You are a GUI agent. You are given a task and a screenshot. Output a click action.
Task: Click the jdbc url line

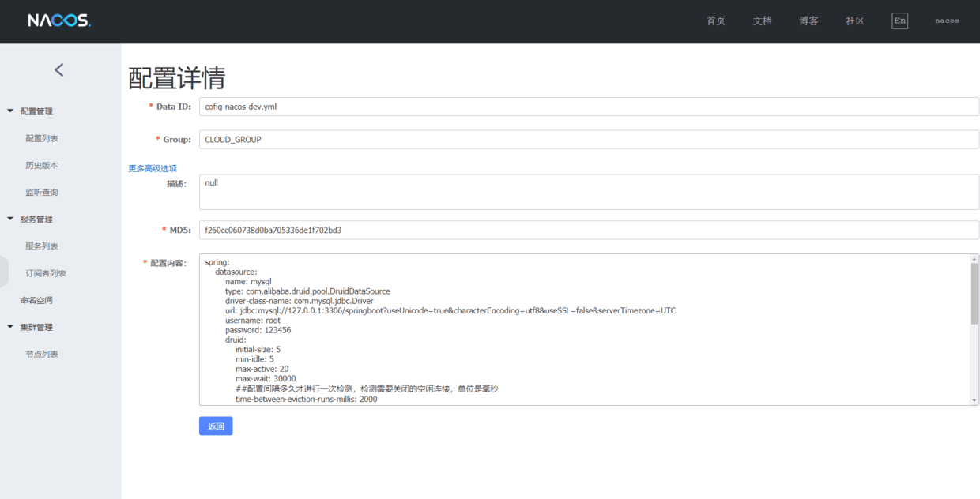(450, 311)
